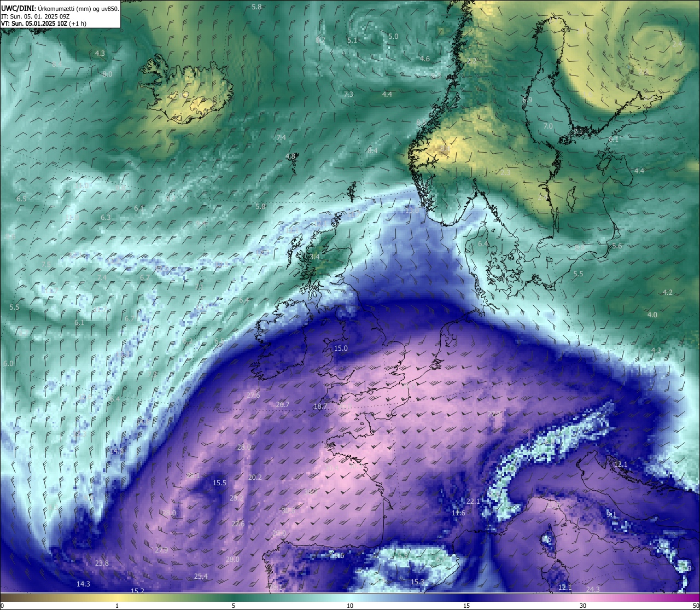The height and width of the screenshot is (610, 700).
Task: Click the 4.0 value label
Action: pyautogui.click(x=652, y=315)
